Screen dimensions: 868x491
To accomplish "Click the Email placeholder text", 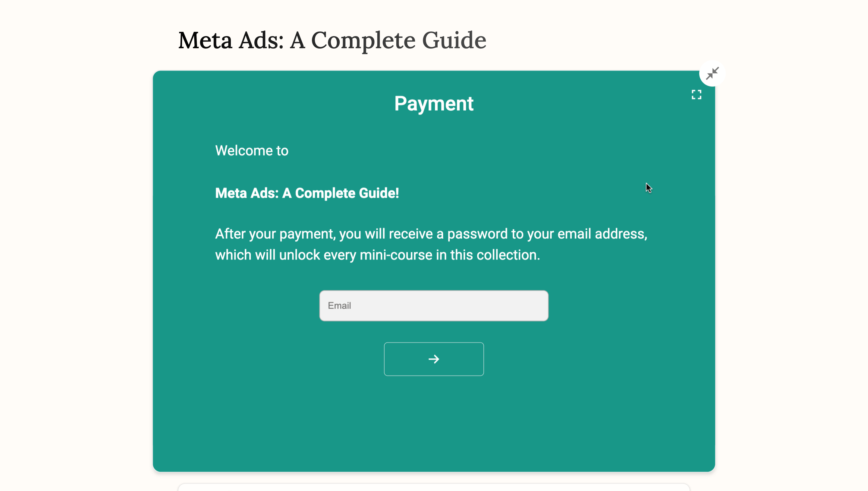I will (339, 306).
